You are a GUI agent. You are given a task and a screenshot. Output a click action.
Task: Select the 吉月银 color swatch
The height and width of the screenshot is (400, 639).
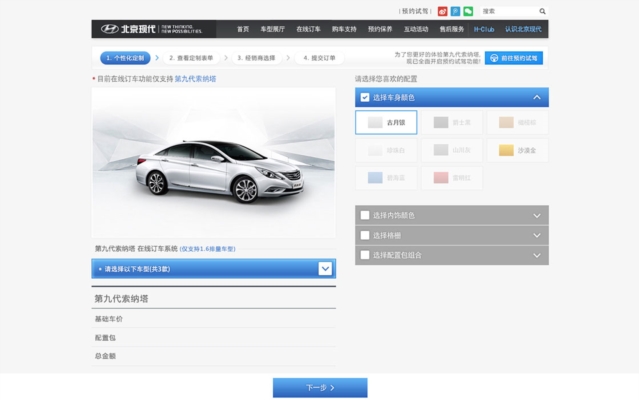pos(386,122)
